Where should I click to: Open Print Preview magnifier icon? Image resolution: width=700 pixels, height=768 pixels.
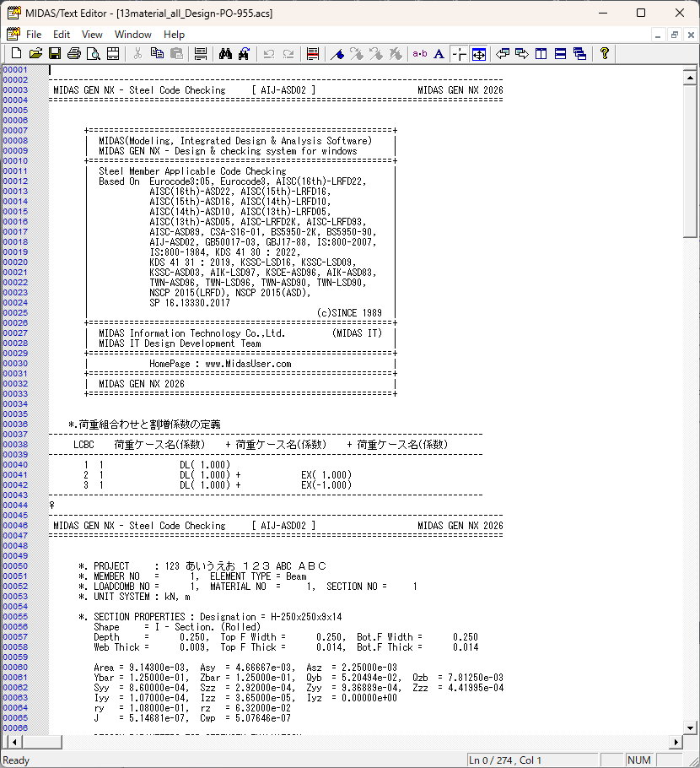[x=94, y=53]
